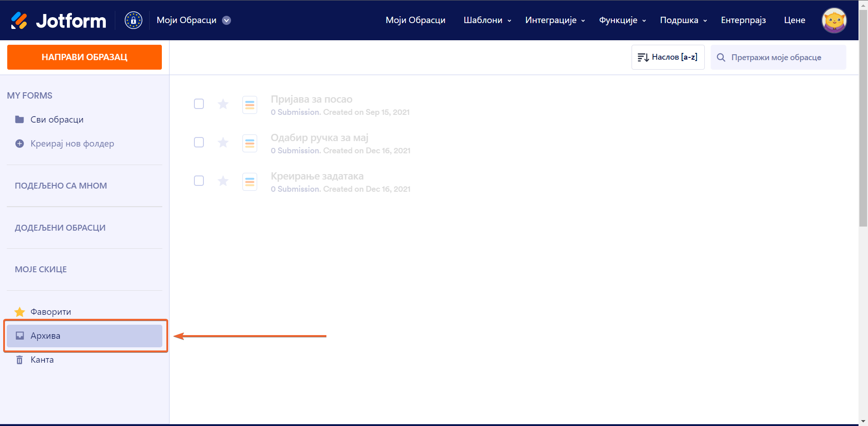868x426 pixels.
Task: Open Архива list
Action: (x=85, y=336)
